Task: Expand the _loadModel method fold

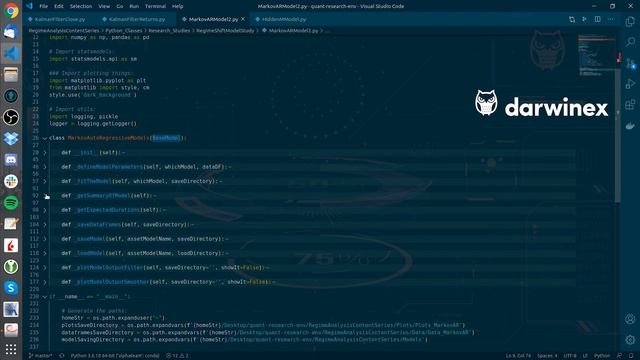Action: (45, 253)
